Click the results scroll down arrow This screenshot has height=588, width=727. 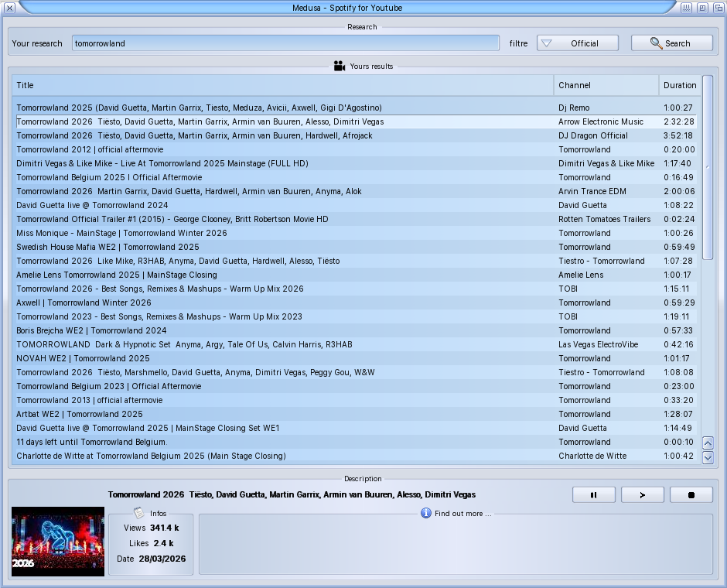pyautogui.click(x=708, y=458)
